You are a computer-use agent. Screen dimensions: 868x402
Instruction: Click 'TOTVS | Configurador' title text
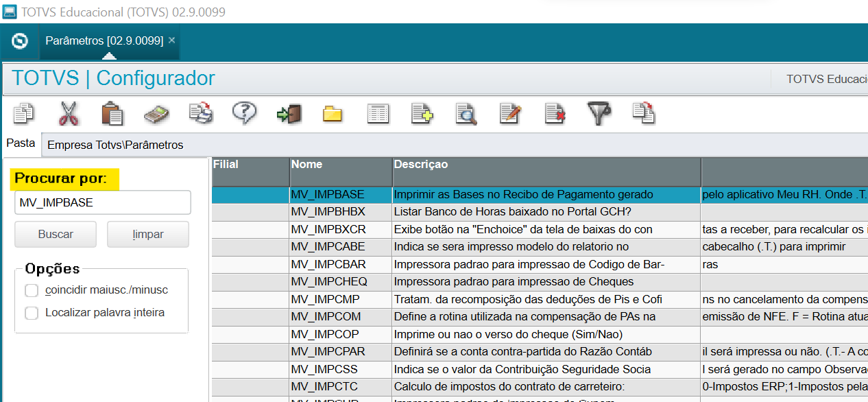point(113,79)
